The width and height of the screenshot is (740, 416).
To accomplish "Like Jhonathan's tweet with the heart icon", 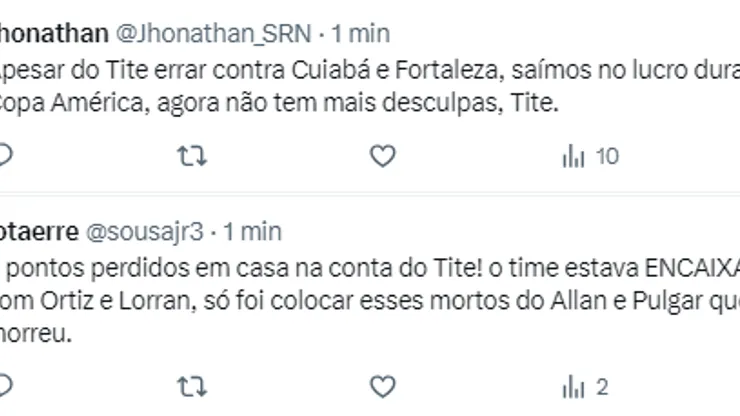I will pyautogui.click(x=382, y=156).
